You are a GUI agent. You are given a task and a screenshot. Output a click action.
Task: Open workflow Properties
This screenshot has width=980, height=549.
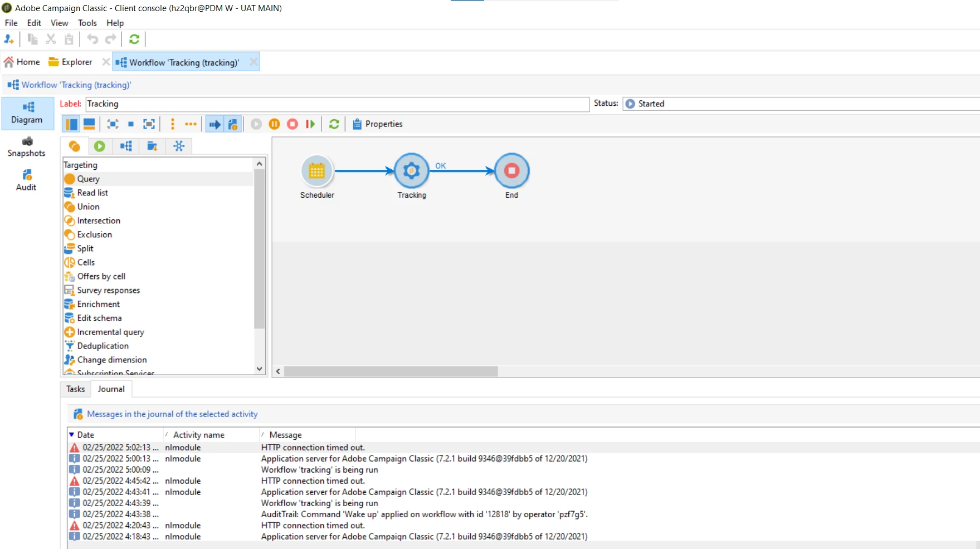pyautogui.click(x=378, y=124)
